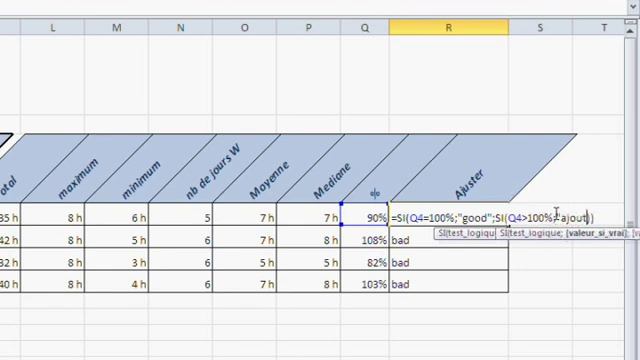Select the "3 h" minimum cell in the 82% row
Screen dimensions: 640x360
tap(117, 259)
